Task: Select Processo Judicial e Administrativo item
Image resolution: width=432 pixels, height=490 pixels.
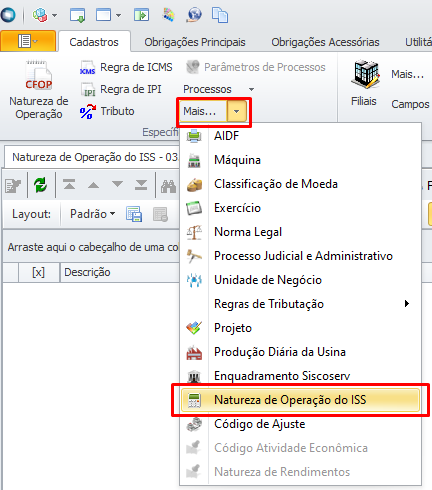Action: (301, 256)
